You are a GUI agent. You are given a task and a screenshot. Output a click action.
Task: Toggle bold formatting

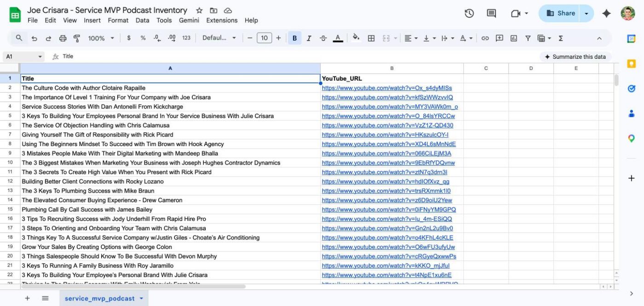click(294, 38)
